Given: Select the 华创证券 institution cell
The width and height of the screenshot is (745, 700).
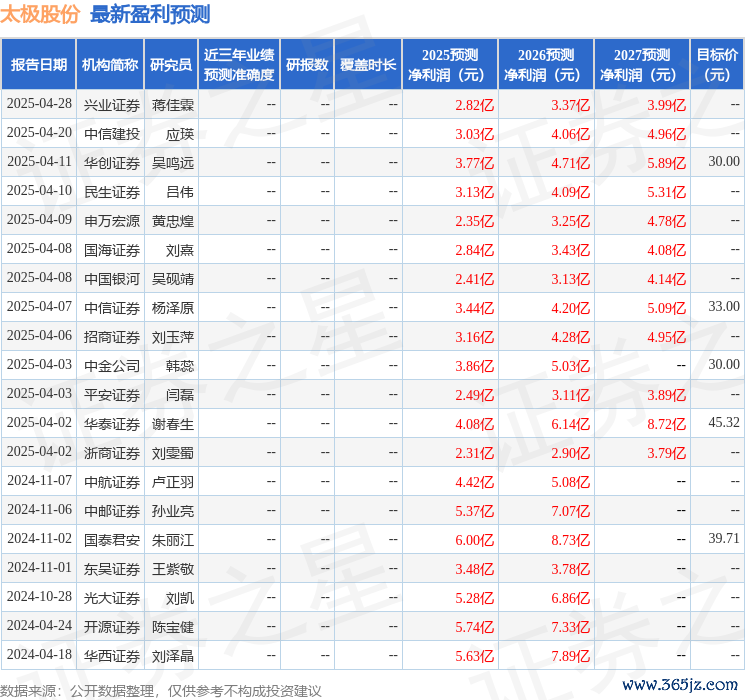Looking at the screenshot, I should pyautogui.click(x=112, y=163).
